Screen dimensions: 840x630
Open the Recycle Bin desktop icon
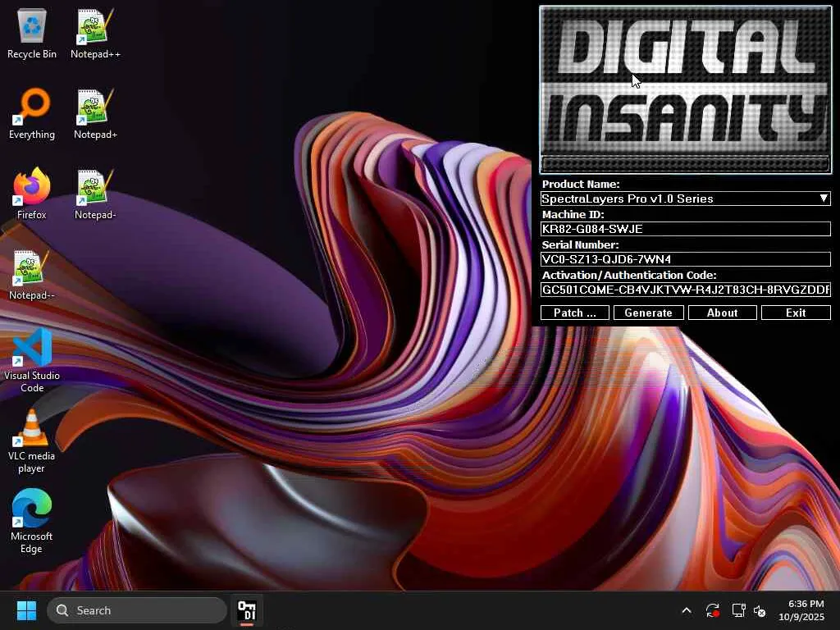pyautogui.click(x=32, y=34)
